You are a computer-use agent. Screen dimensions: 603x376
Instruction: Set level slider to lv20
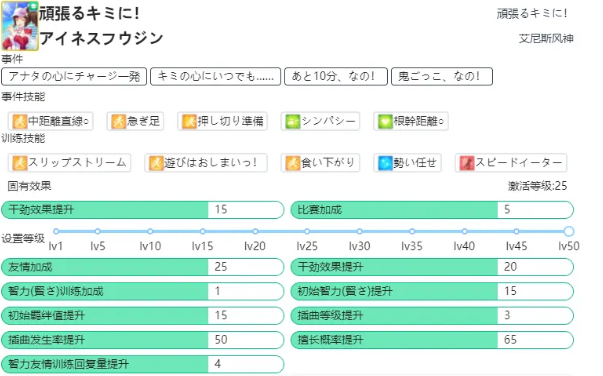click(255, 231)
